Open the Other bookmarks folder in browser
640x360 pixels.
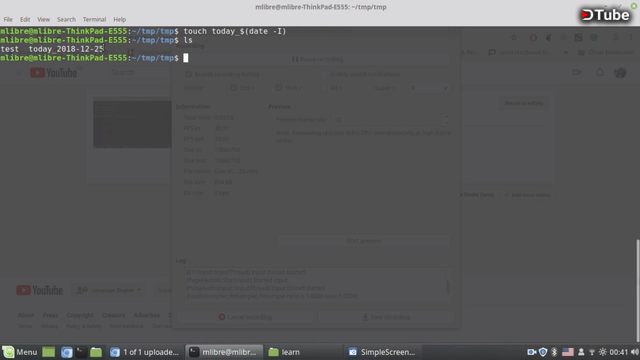point(606,52)
